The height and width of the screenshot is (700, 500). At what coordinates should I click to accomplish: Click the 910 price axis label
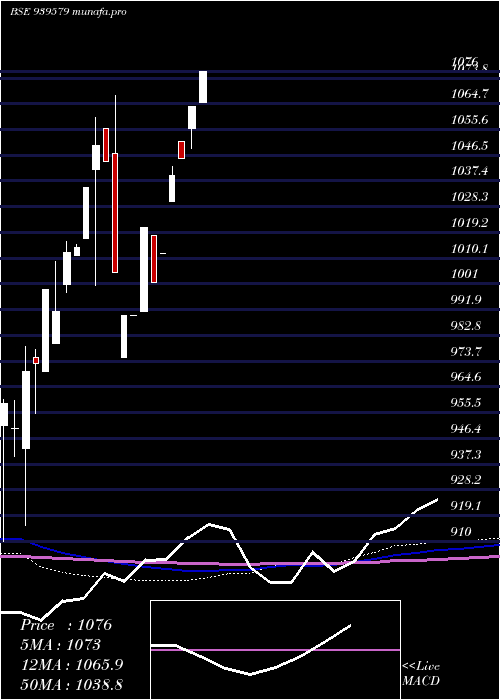[x=461, y=532]
